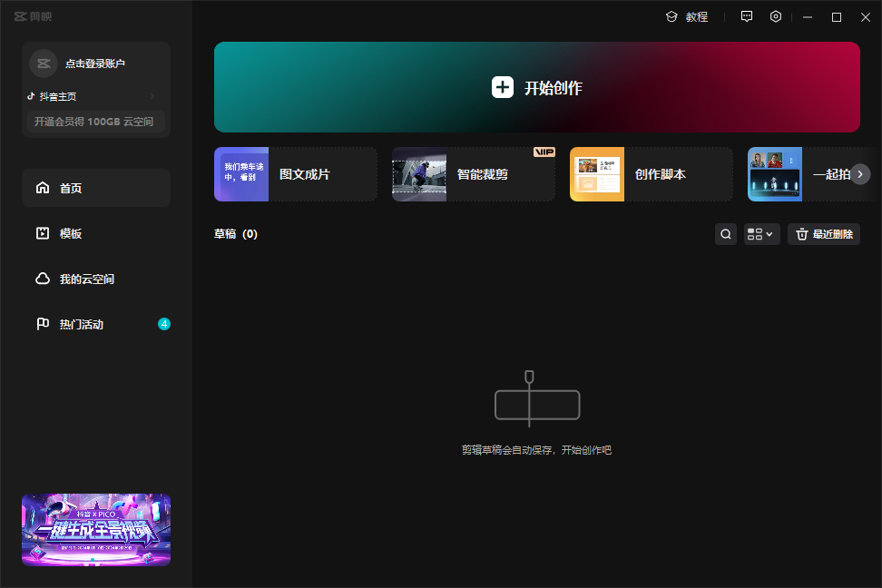
Task: Click 开通会员得 100GB 云空间 banner
Action: (x=95, y=122)
